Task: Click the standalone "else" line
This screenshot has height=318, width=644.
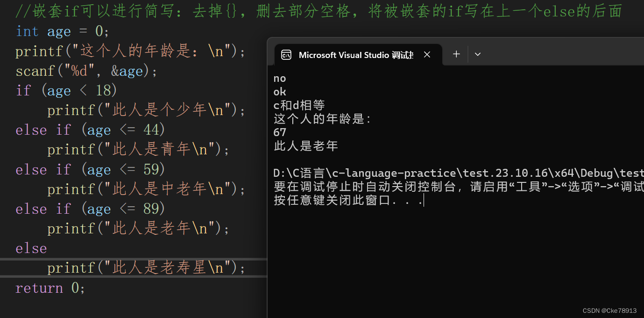Action: point(31,248)
